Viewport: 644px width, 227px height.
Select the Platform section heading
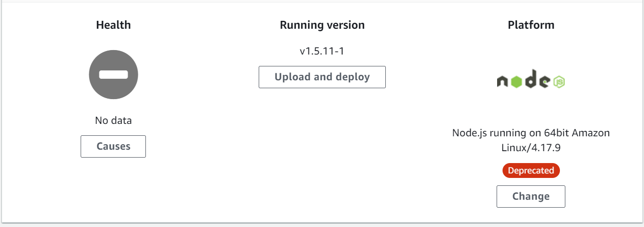[x=531, y=25]
